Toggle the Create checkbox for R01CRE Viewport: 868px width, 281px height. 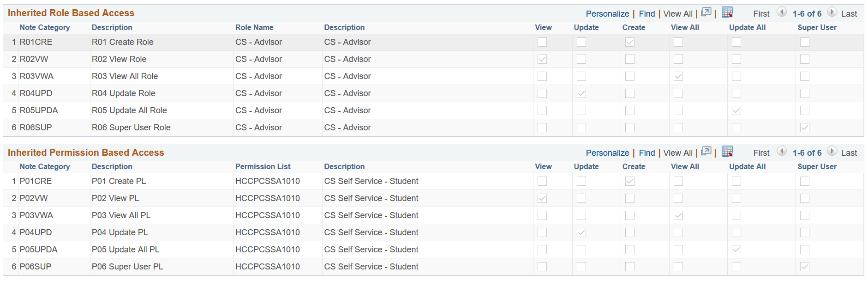629,42
